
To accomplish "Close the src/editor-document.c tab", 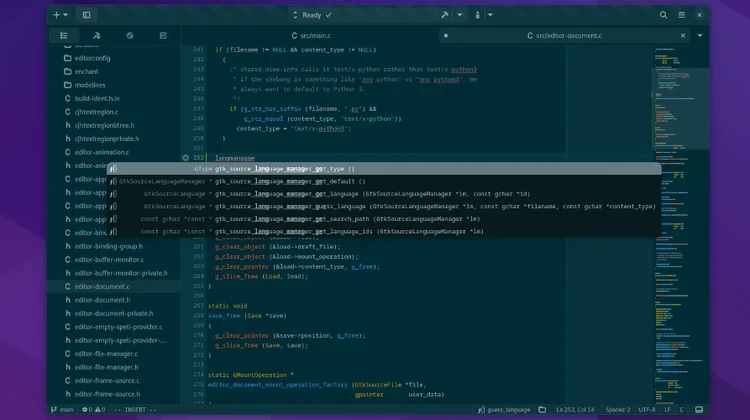I will [683, 35].
